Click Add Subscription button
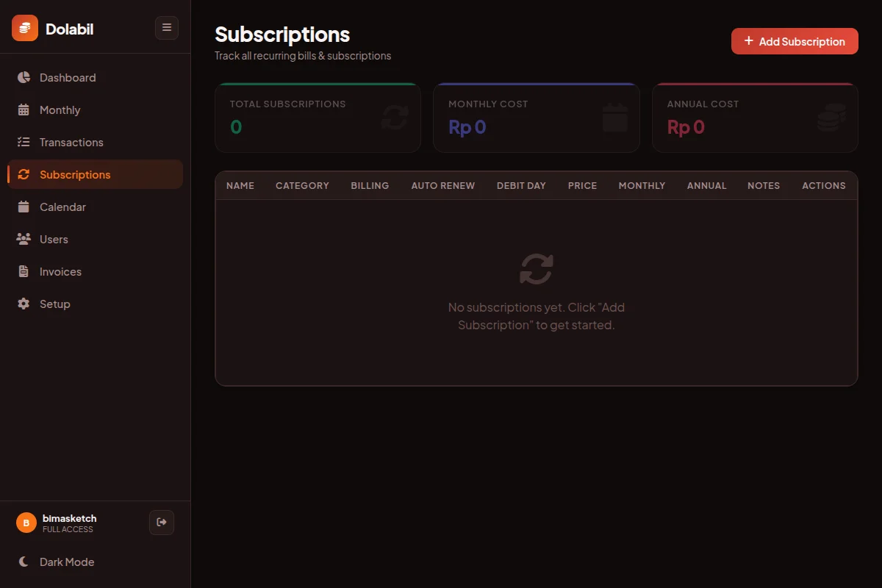Image resolution: width=882 pixels, height=588 pixels. point(795,41)
